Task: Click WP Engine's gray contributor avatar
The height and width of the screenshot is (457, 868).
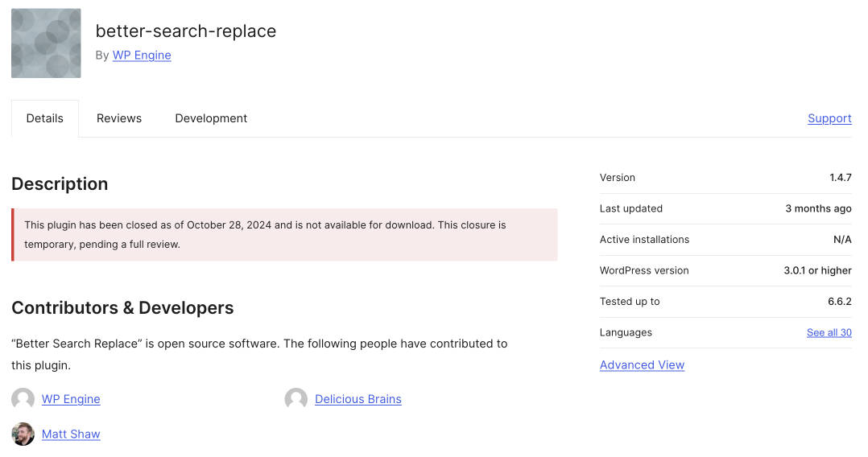Action: coord(23,399)
